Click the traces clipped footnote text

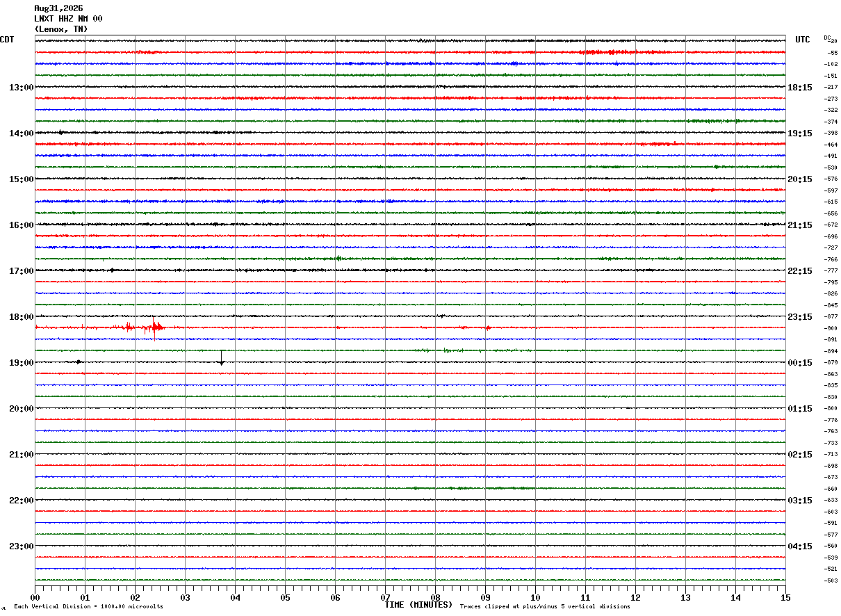545,607
